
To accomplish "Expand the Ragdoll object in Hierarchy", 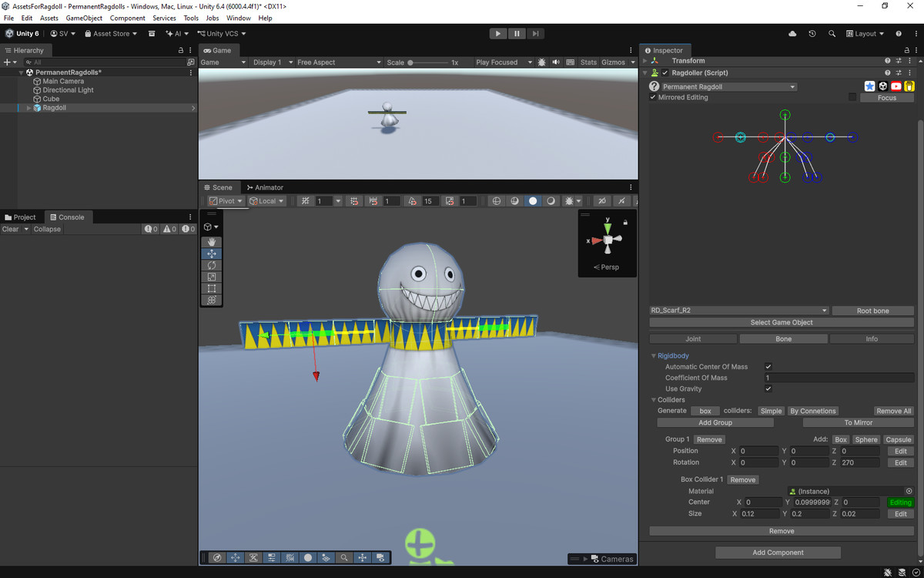I will pyautogui.click(x=29, y=108).
